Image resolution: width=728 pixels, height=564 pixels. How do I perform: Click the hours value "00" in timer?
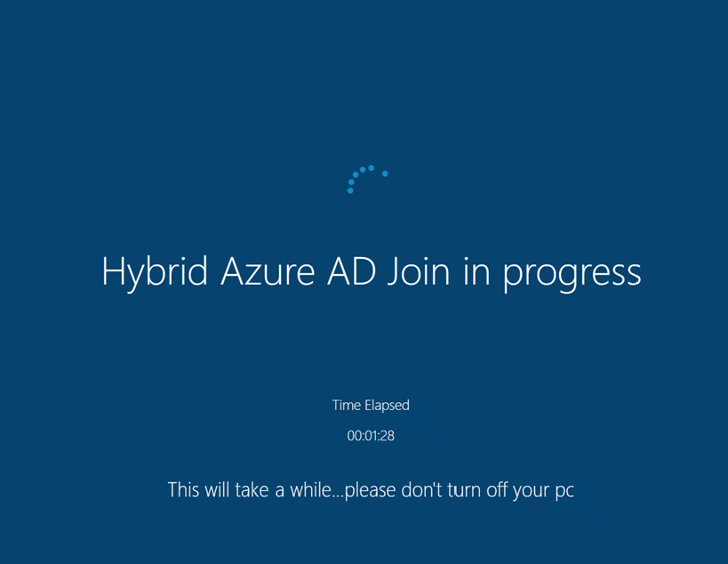(x=354, y=436)
